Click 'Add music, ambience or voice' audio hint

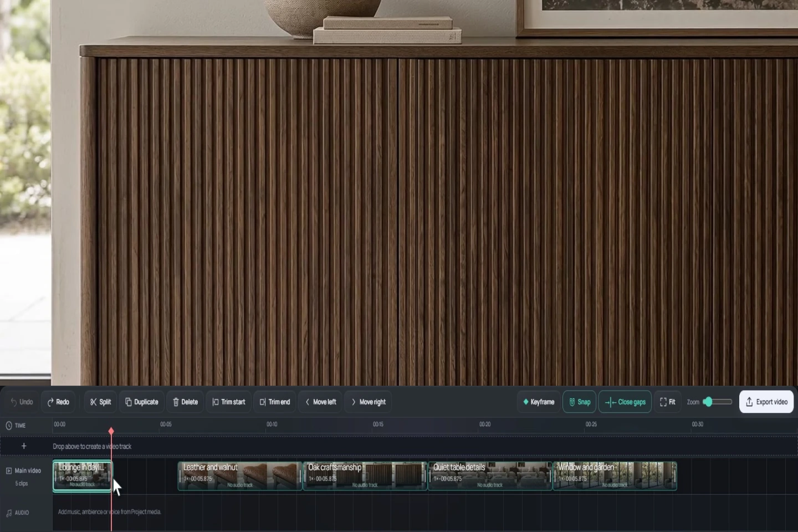point(110,512)
